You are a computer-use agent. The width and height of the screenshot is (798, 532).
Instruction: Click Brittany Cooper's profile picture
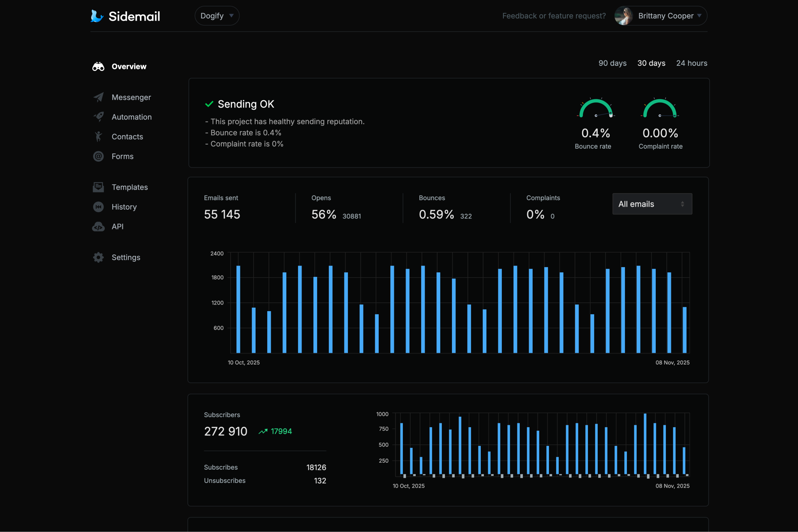click(624, 16)
